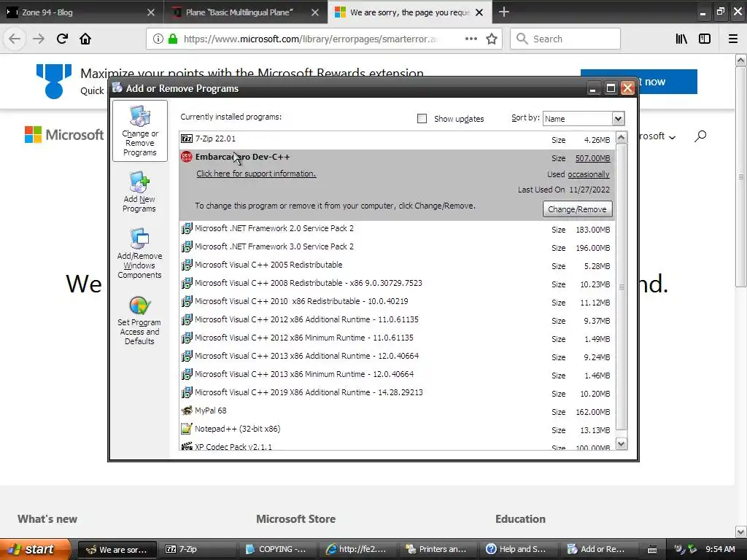Open Add New Programs panel
This screenshot has height=560, width=747.
coord(139,192)
